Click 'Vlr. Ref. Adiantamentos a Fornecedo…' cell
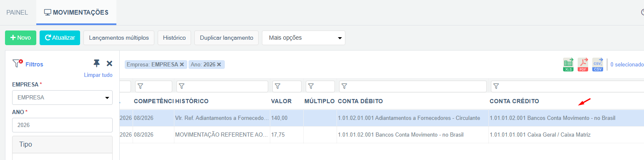644x160 pixels. [x=222, y=118]
